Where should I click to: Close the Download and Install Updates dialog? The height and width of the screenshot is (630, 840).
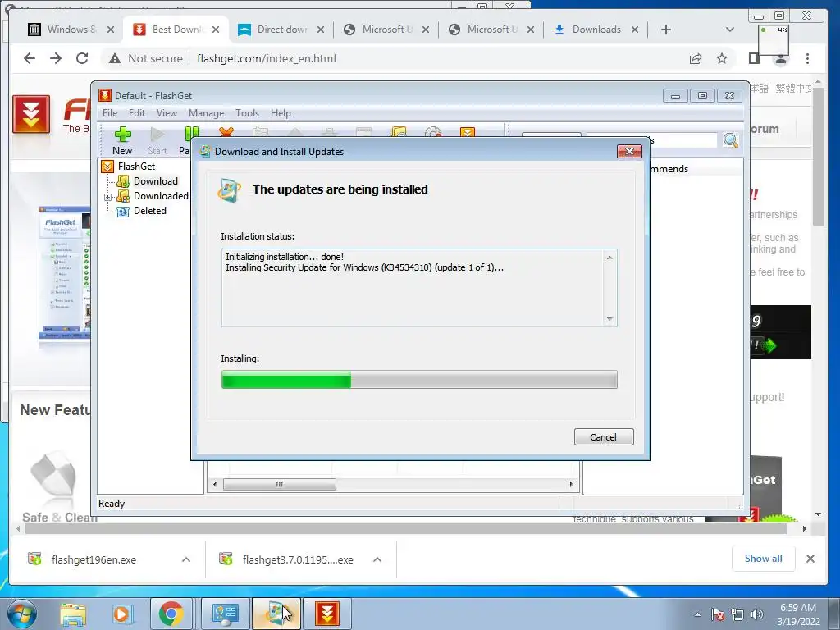(629, 152)
